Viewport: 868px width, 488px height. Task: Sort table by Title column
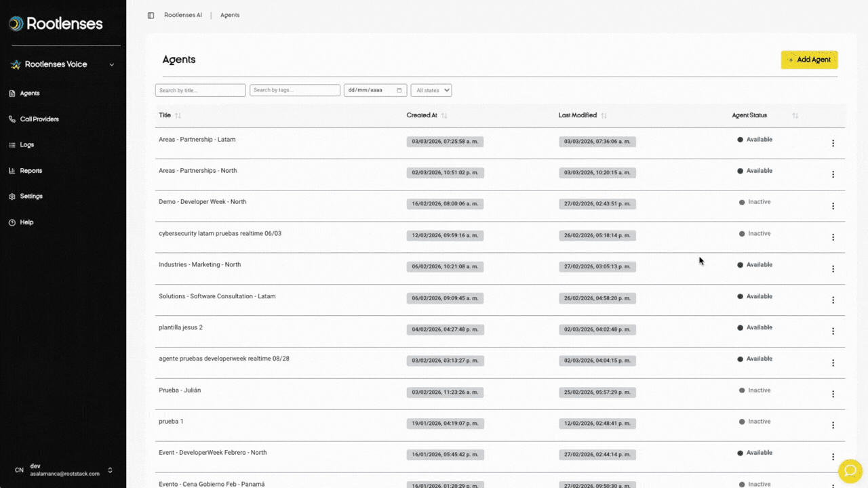click(178, 116)
